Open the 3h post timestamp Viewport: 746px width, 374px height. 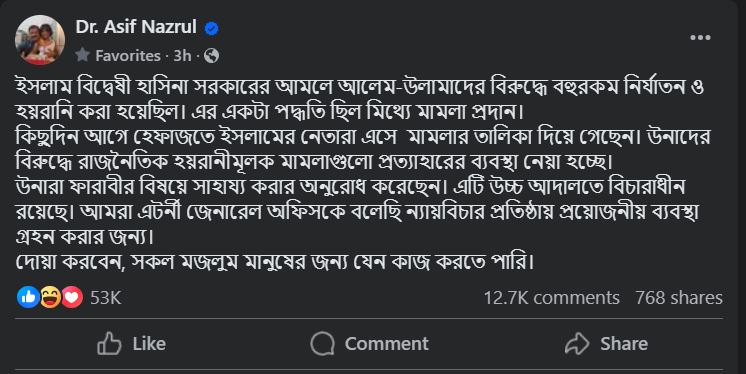click(x=182, y=56)
